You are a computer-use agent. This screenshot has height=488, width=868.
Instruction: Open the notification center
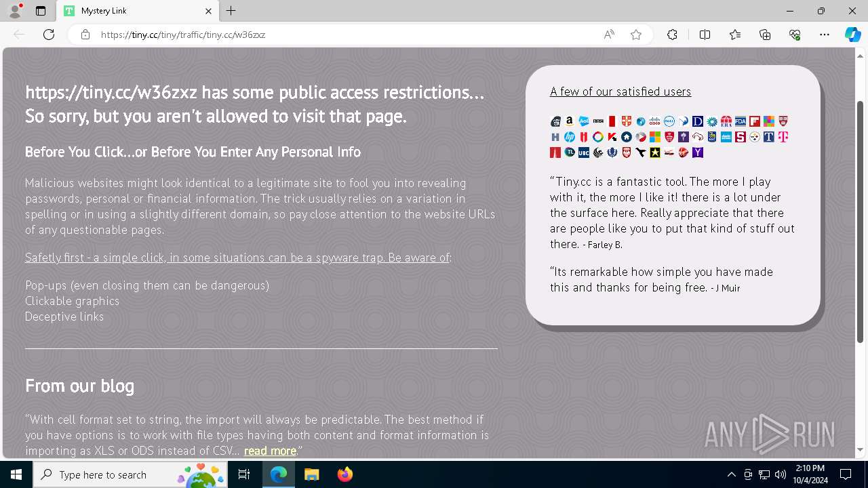846,474
